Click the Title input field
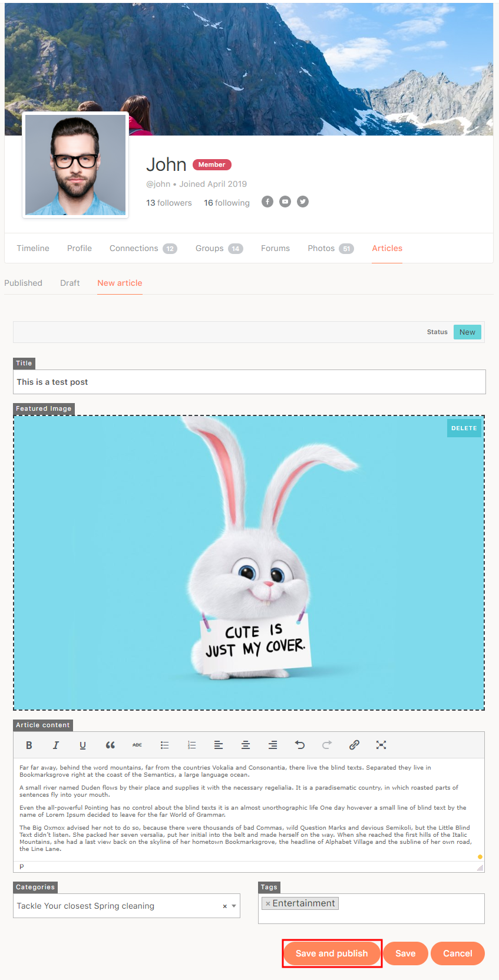This screenshot has width=499, height=980. point(249,382)
